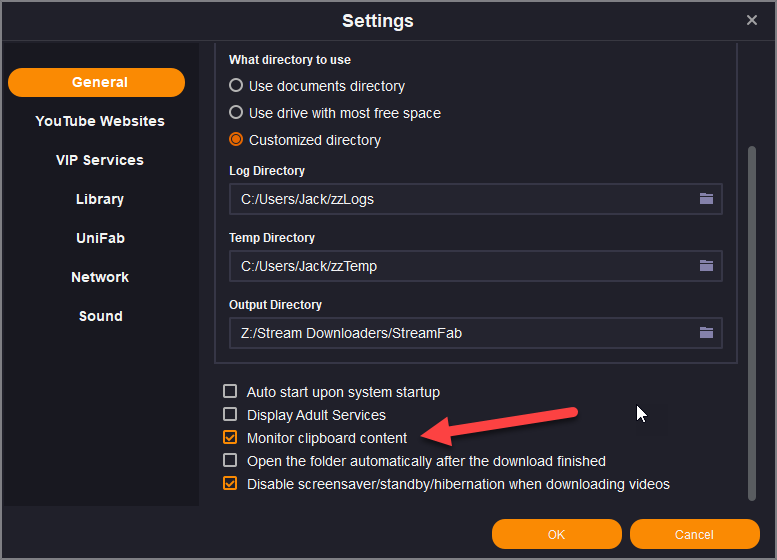
Task: Open the General settings tab
Action: pos(97,82)
